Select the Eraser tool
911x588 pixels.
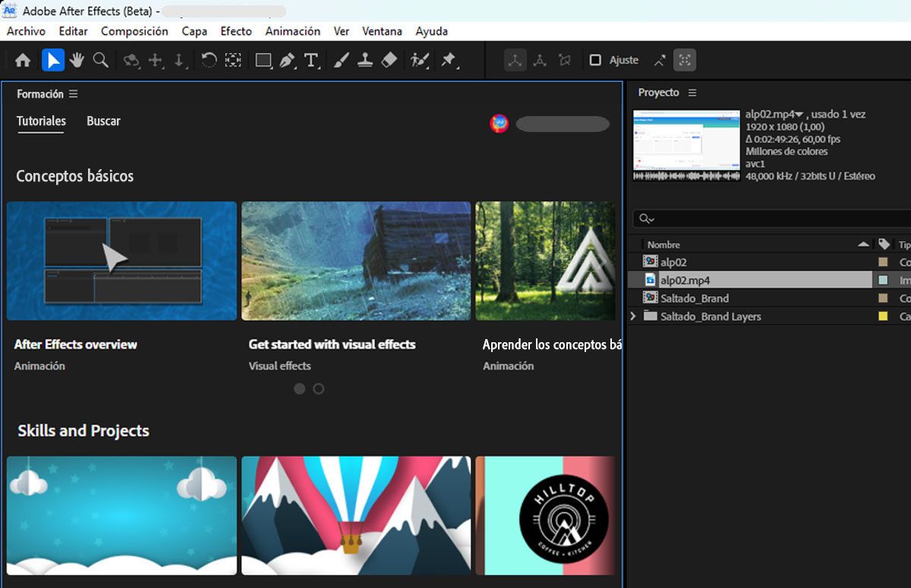point(389,60)
